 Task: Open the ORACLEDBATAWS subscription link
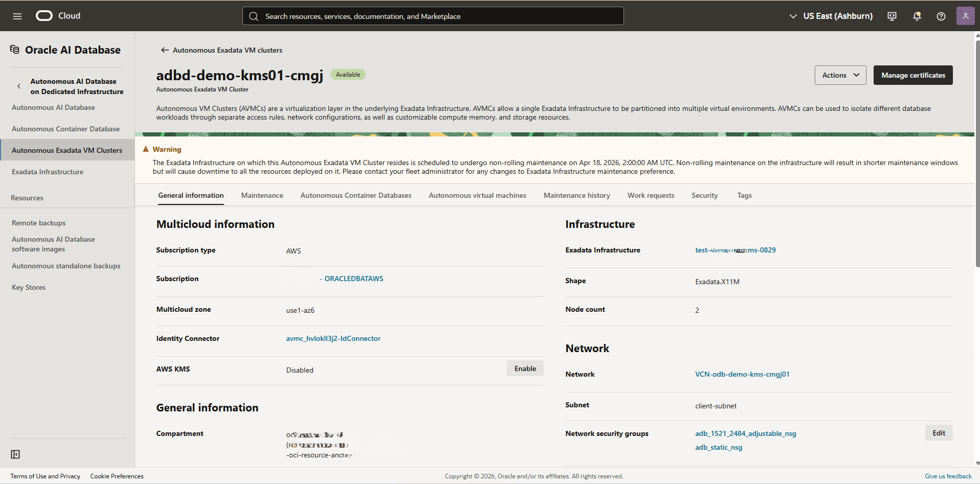(353, 279)
